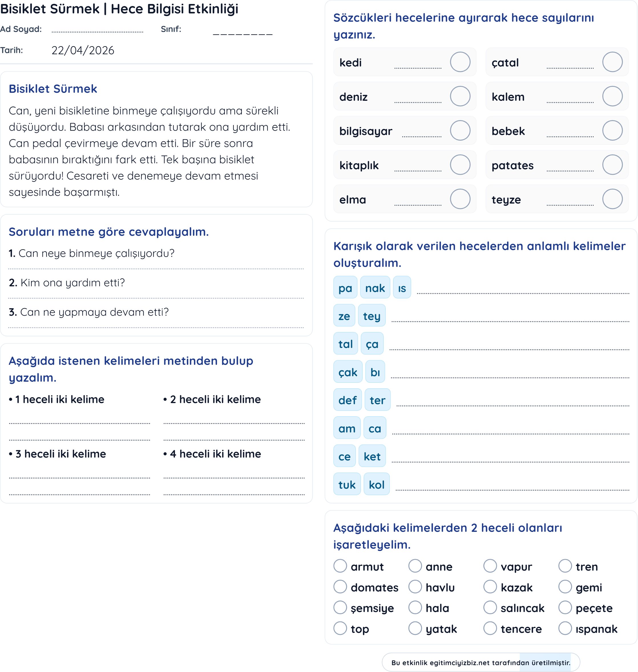The image size is (638, 672).
Task: Click the syllable count circle for kedi
Action: [x=460, y=62]
